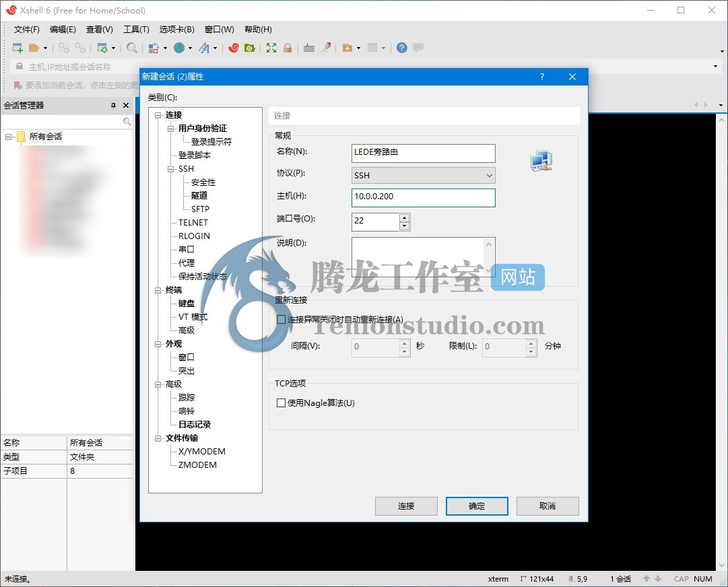Screen dimensions: 728x587
Task: Click the new session toolbar icon
Action: [x=18, y=48]
